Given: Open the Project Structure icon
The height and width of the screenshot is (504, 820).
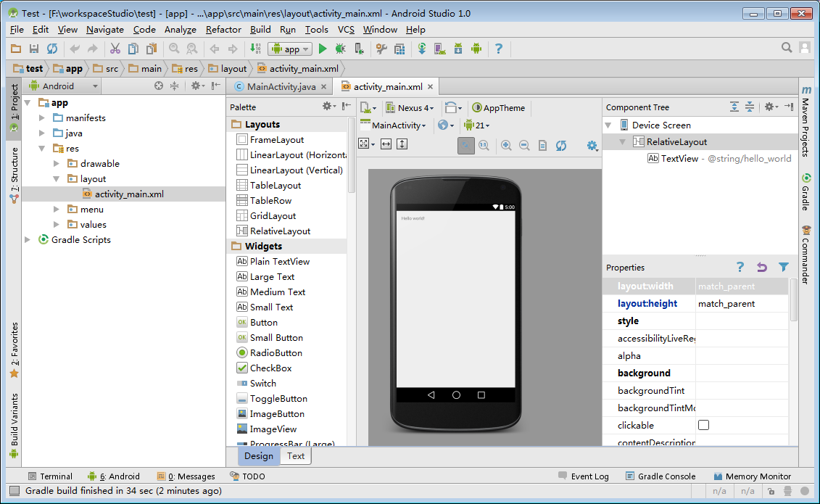Looking at the screenshot, I should click(399, 49).
